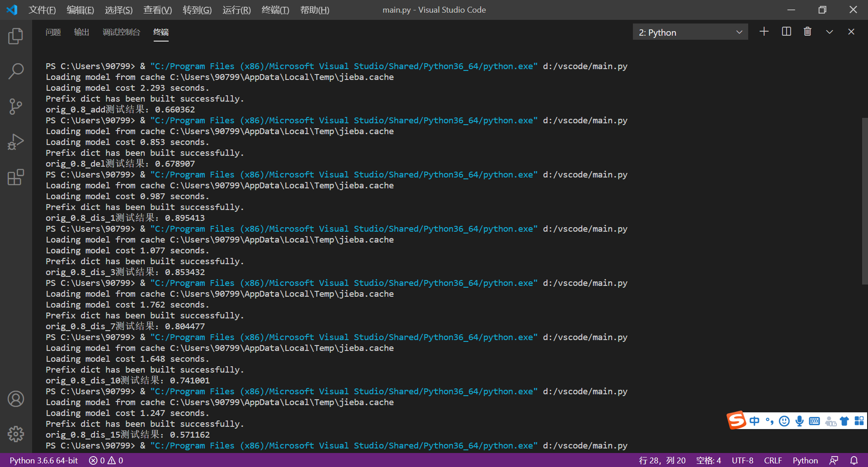Open the 运行(R) menu
Viewport: 868px width, 467px height.
(x=236, y=10)
